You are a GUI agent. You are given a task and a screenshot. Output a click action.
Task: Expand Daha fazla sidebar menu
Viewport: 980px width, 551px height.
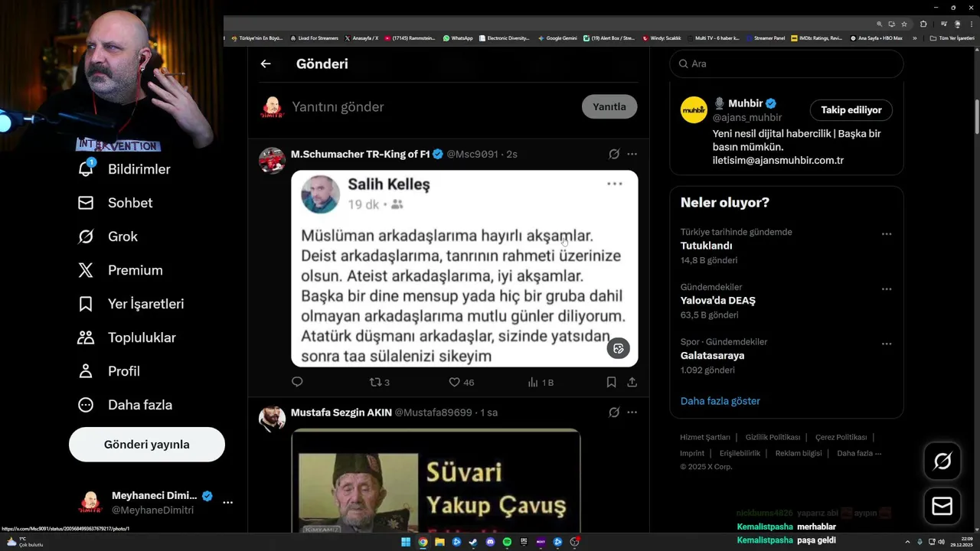click(x=125, y=405)
